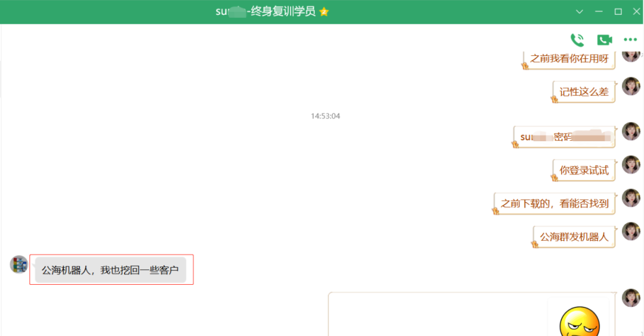Click the avatar beside "你登录试试"

(631, 164)
